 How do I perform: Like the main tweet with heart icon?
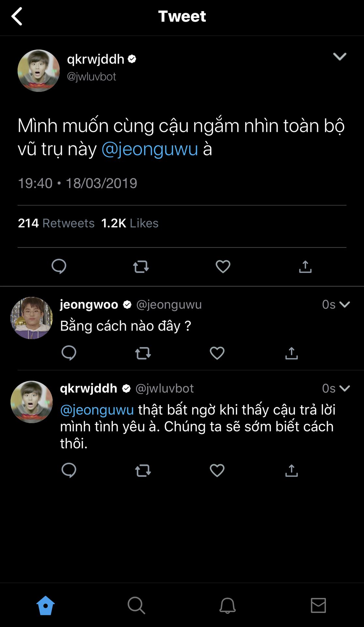[223, 266]
